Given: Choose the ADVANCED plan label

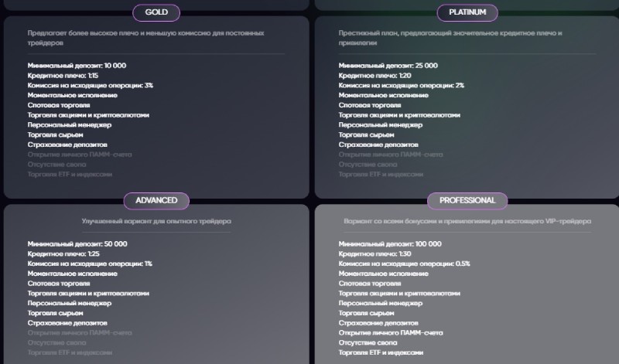Looking at the screenshot, I should 156,201.
